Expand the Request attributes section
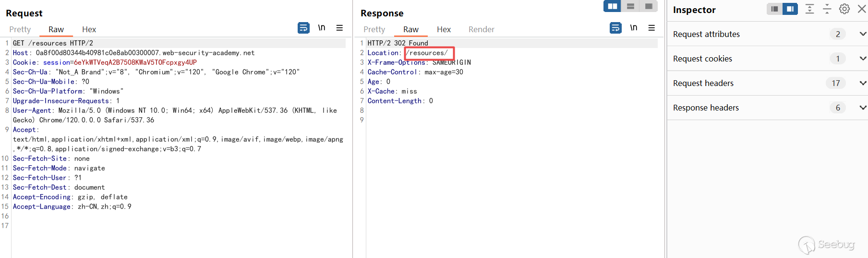 click(863, 34)
